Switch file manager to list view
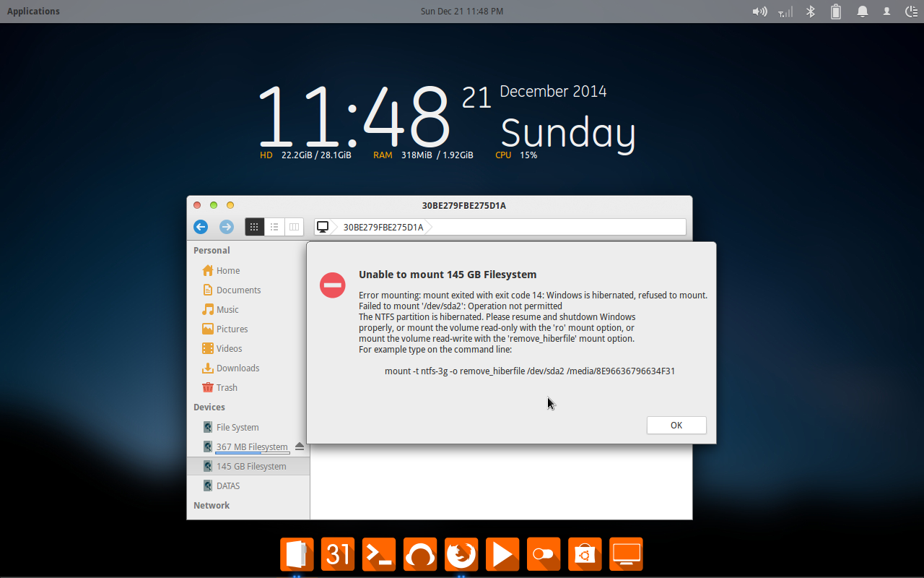924x578 pixels. [x=274, y=227]
